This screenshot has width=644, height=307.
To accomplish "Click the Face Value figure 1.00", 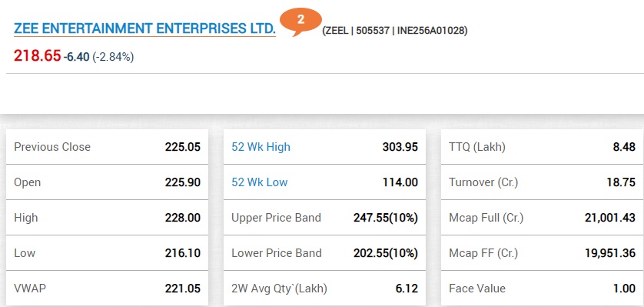I will click(x=624, y=289).
